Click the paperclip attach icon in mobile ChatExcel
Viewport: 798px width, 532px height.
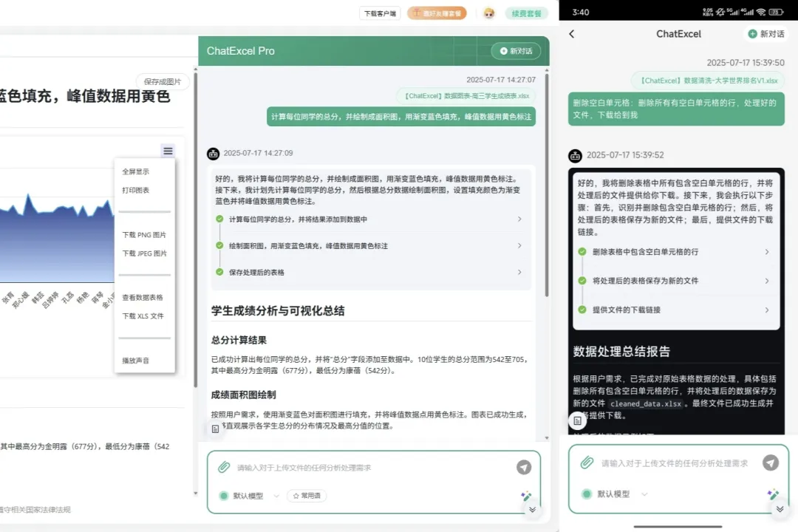click(587, 463)
